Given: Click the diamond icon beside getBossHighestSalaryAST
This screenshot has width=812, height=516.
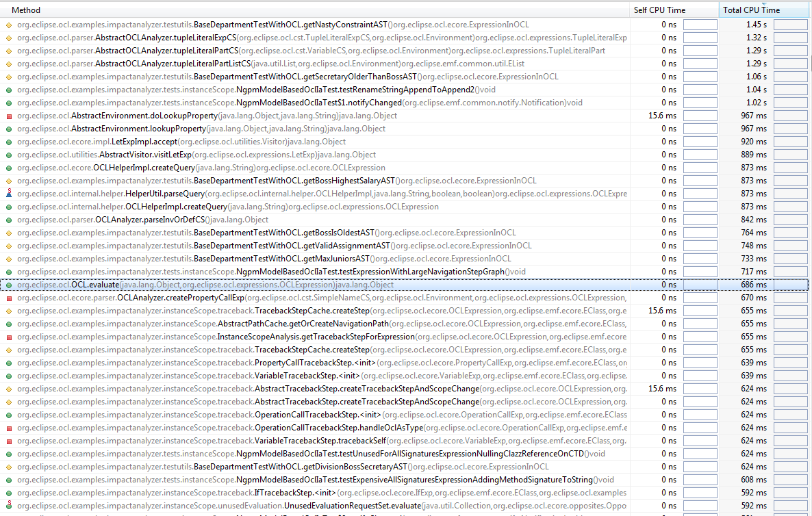Looking at the screenshot, I should tap(9, 181).
